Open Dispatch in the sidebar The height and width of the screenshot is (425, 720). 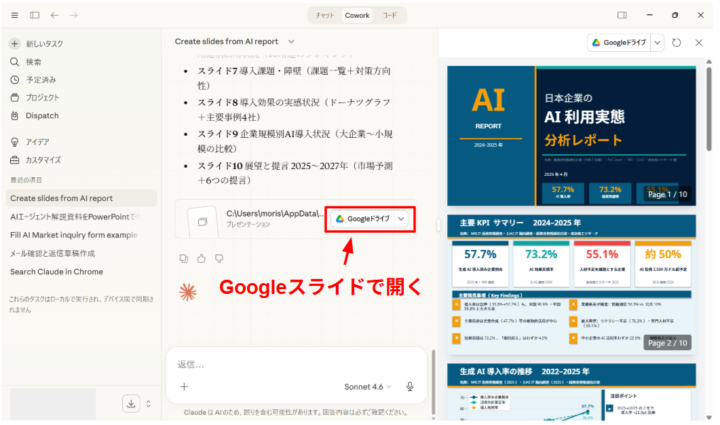(x=41, y=114)
